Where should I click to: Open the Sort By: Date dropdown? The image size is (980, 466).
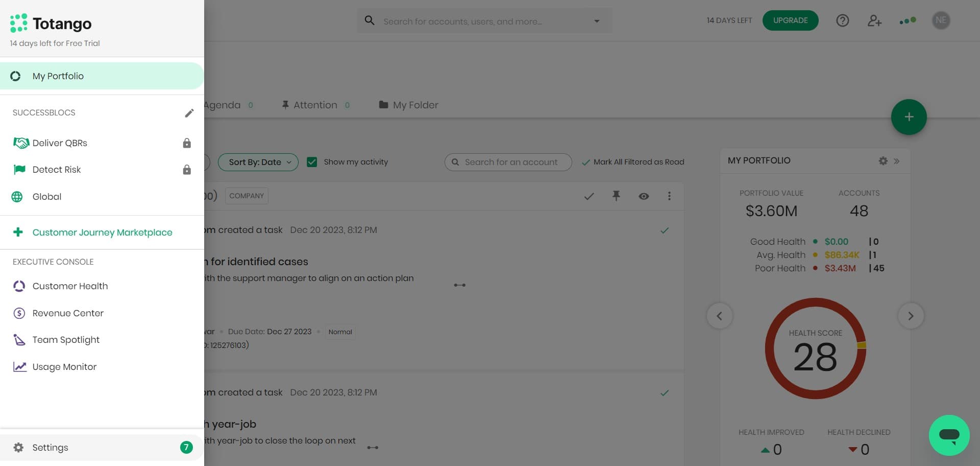pyautogui.click(x=258, y=162)
